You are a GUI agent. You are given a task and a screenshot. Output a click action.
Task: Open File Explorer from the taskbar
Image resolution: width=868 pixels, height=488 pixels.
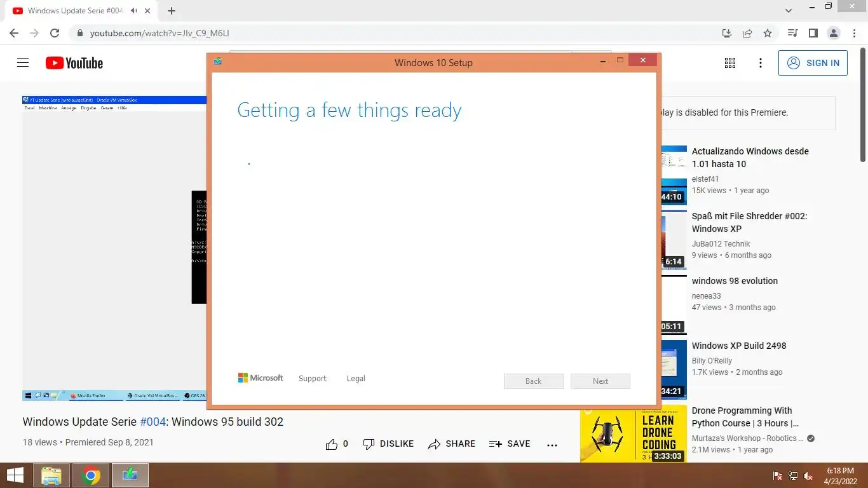click(51, 475)
